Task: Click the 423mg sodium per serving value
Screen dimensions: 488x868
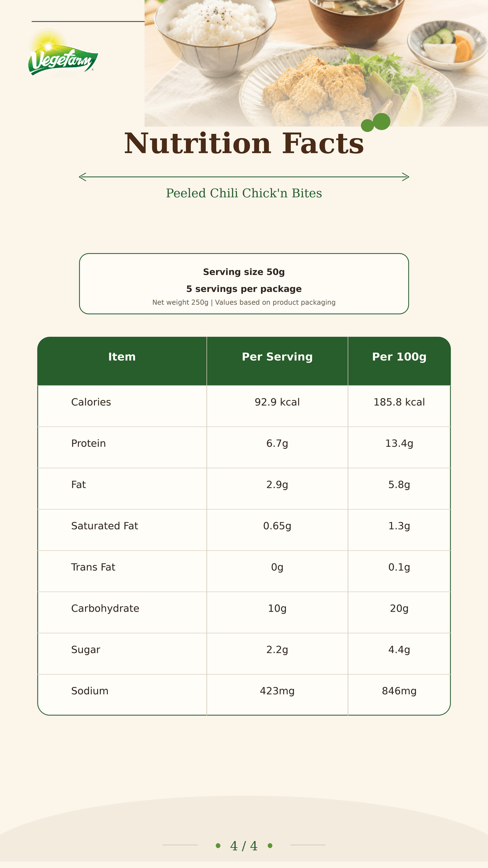Action: [277, 691]
